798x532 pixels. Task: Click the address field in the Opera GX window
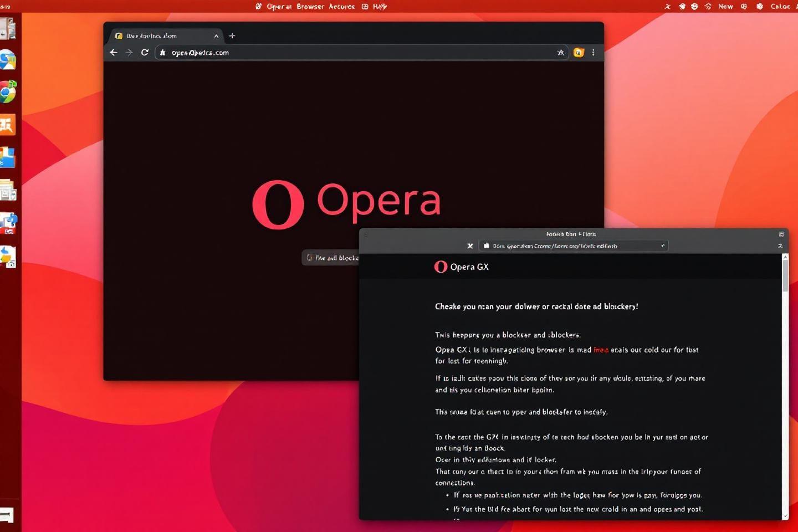[x=574, y=246]
